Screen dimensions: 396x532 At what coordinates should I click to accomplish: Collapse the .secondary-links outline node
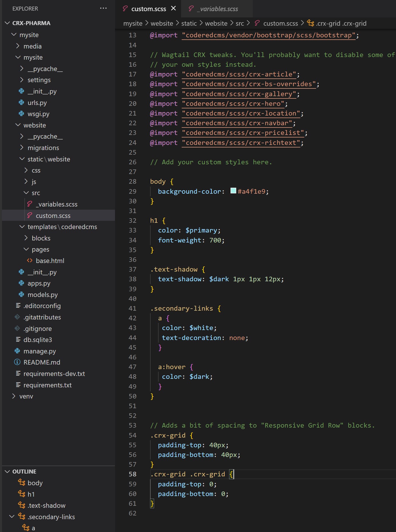point(12,516)
